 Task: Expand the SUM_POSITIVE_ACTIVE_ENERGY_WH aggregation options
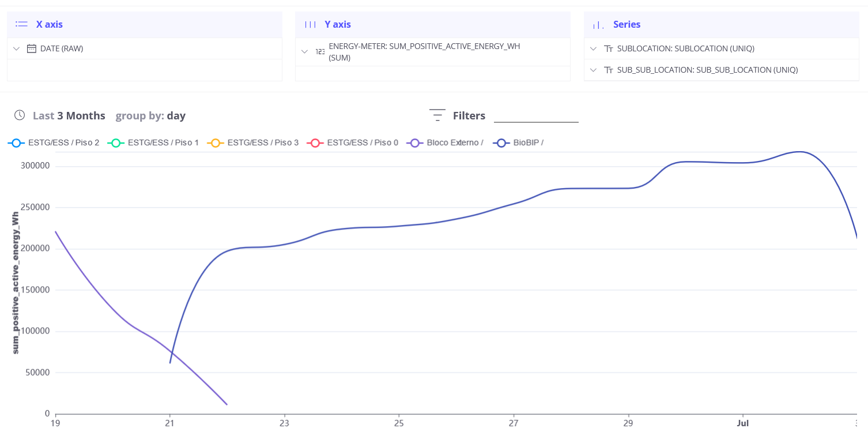click(x=304, y=51)
